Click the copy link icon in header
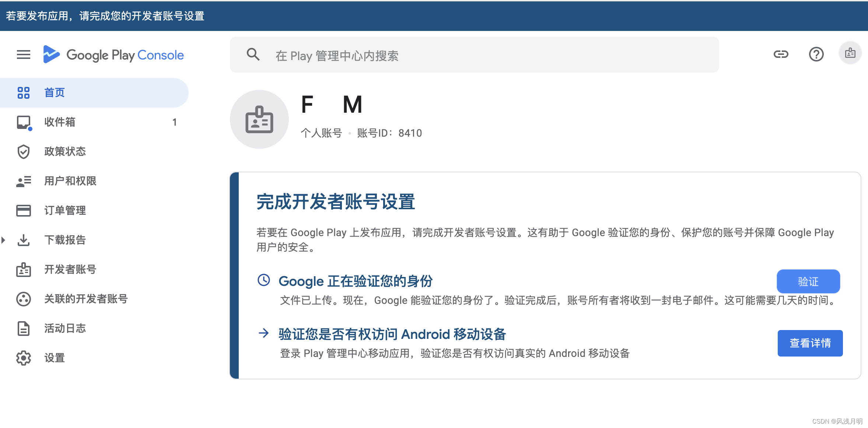 click(781, 55)
